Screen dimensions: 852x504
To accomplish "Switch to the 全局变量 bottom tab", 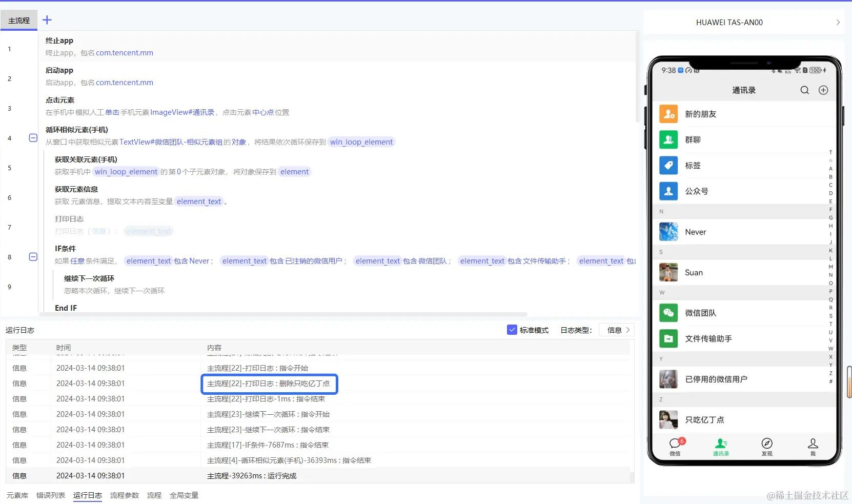I will 184,495.
